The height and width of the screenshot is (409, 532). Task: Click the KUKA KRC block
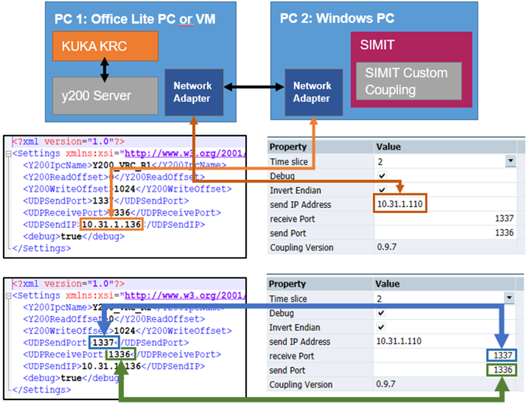105,46
